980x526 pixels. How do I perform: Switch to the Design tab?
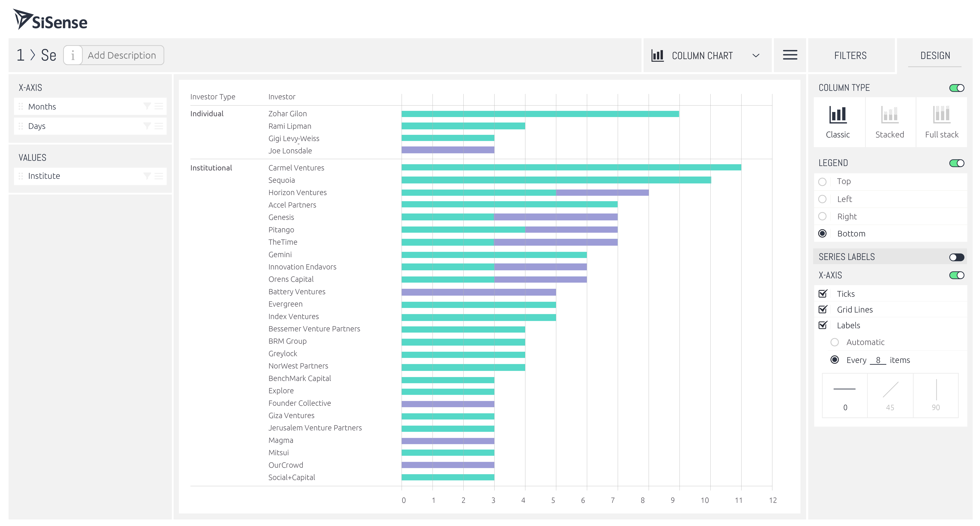point(935,56)
